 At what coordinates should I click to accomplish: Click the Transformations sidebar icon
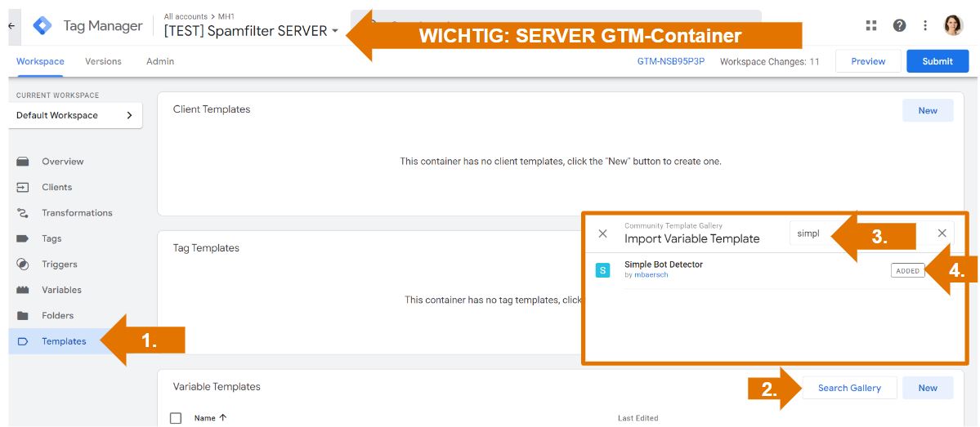[23, 213]
